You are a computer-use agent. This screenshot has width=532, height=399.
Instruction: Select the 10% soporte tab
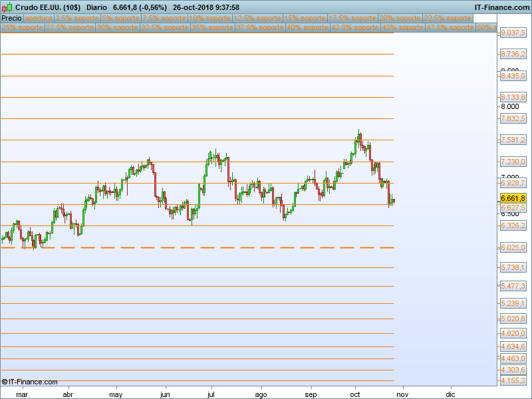(x=209, y=19)
